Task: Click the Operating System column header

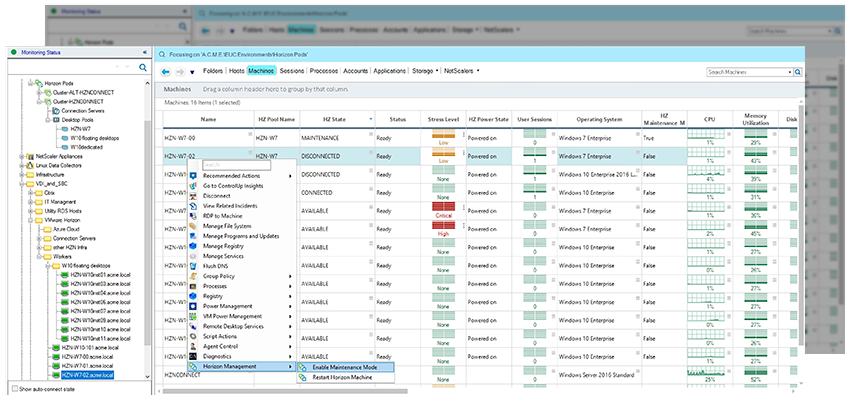Action: (x=600, y=119)
